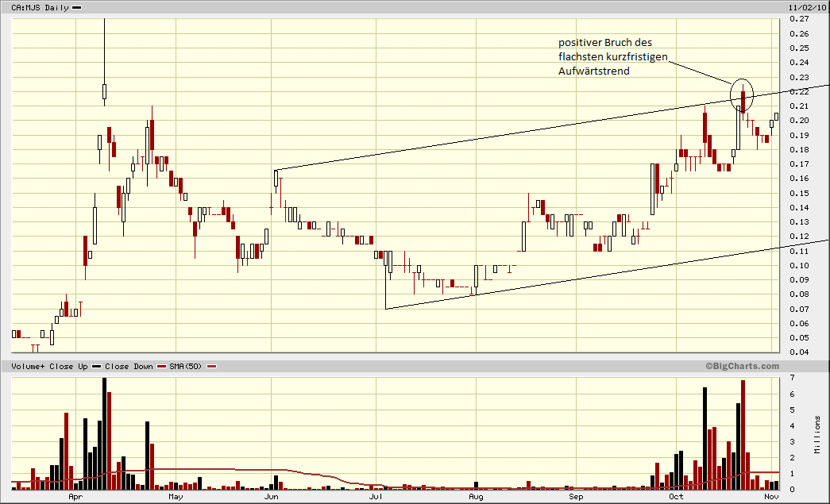Click the 'May' month label
The width and height of the screenshot is (830, 504).
[x=176, y=497]
